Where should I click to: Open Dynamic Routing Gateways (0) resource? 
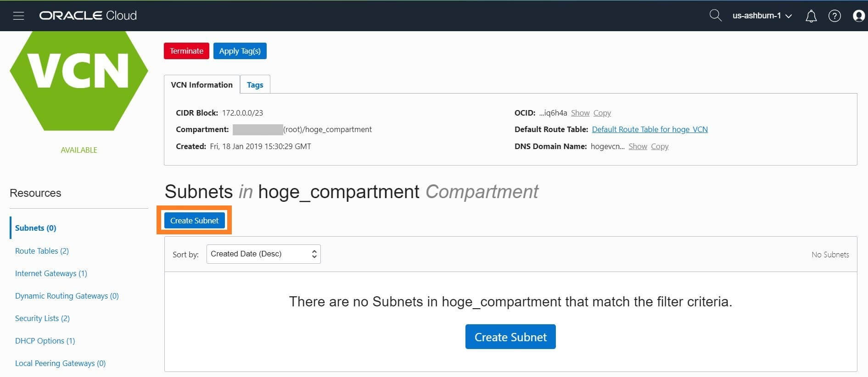point(67,296)
